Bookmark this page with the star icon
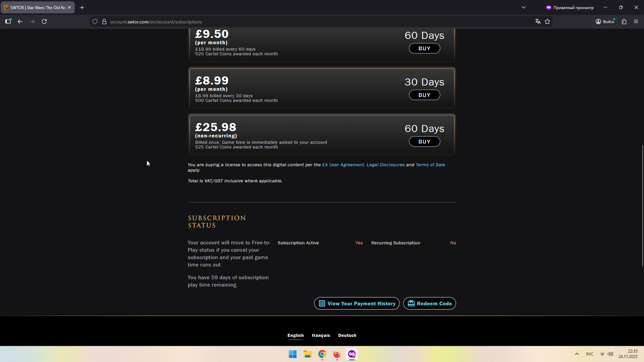 pyautogui.click(x=547, y=21)
